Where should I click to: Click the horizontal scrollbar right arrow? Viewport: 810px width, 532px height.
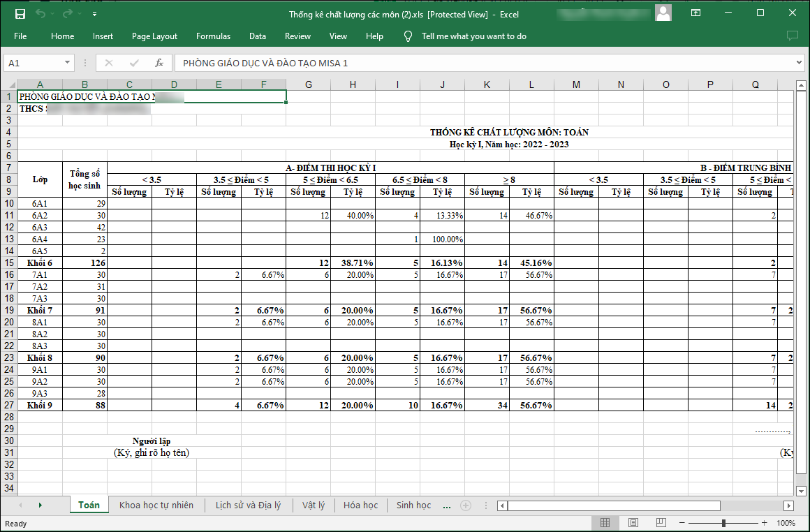tap(788, 505)
